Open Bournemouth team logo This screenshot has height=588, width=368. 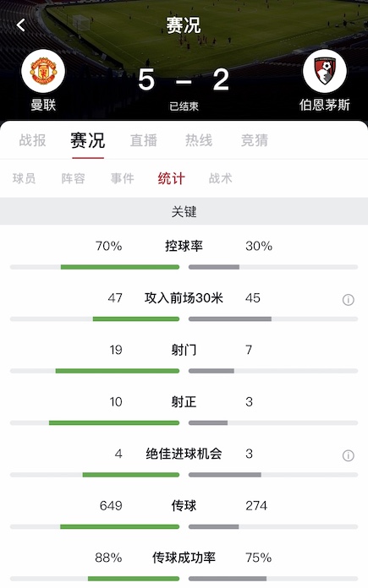pyautogui.click(x=325, y=71)
